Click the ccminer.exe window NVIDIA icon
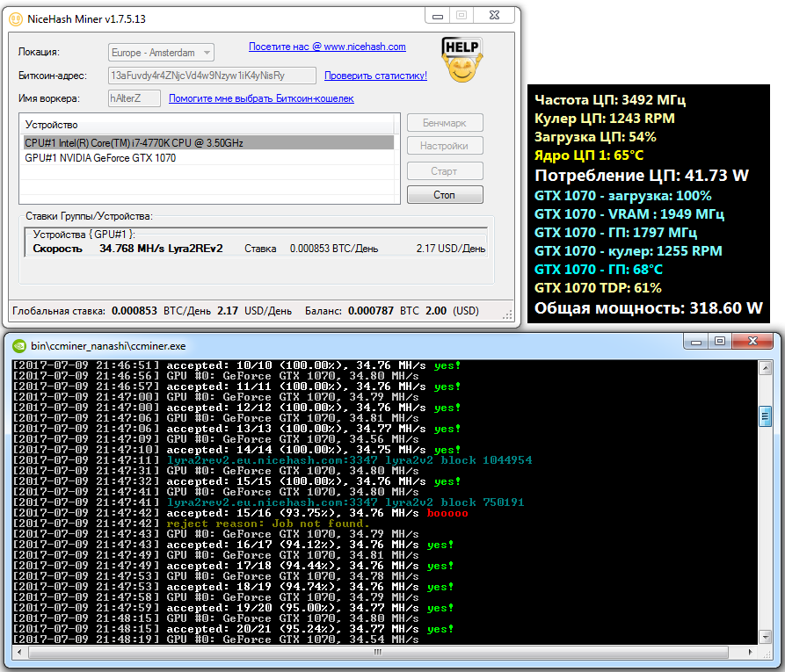The width and height of the screenshot is (785, 672). click(x=19, y=346)
